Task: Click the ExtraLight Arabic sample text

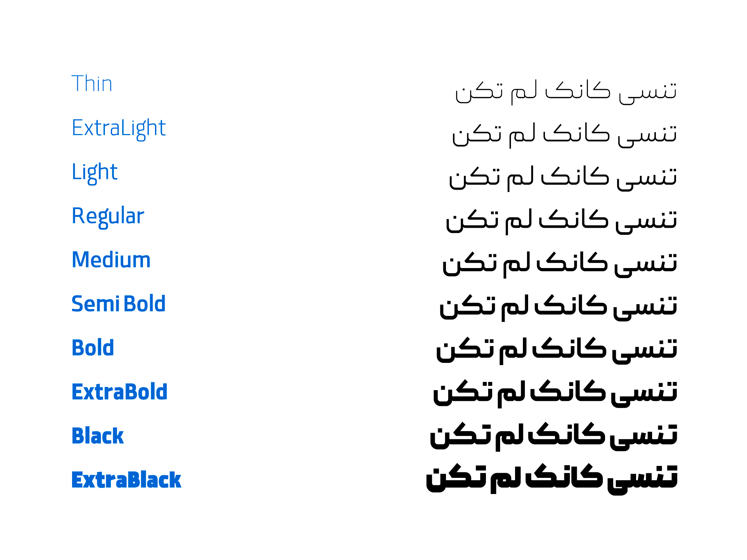Action: click(x=564, y=135)
